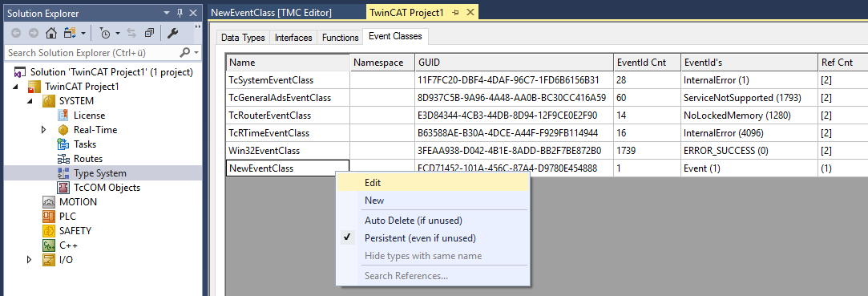The width and height of the screenshot is (868, 296).
Task: Select the TcRouterEventClass name cell
Action: [x=288, y=116]
